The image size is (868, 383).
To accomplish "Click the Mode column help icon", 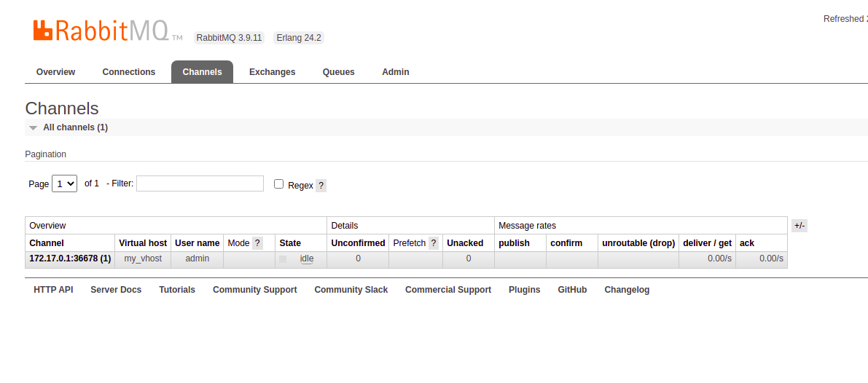I will pyautogui.click(x=257, y=243).
